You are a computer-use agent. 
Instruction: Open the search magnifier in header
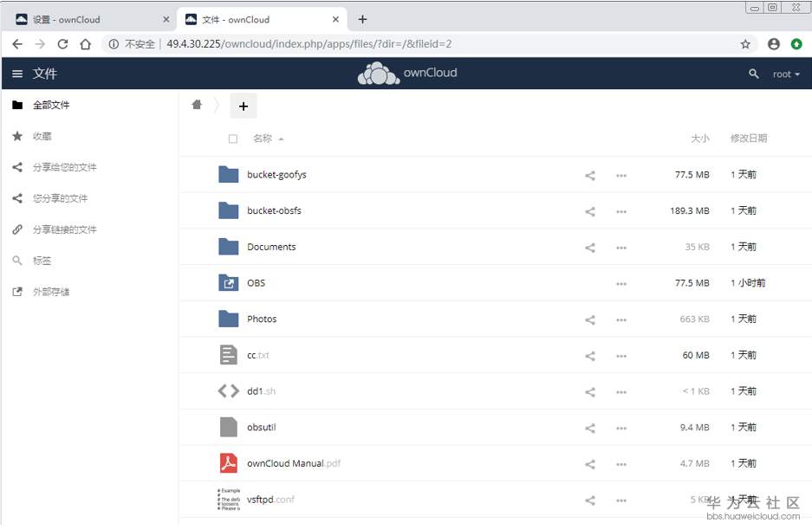(x=753, y=74)
